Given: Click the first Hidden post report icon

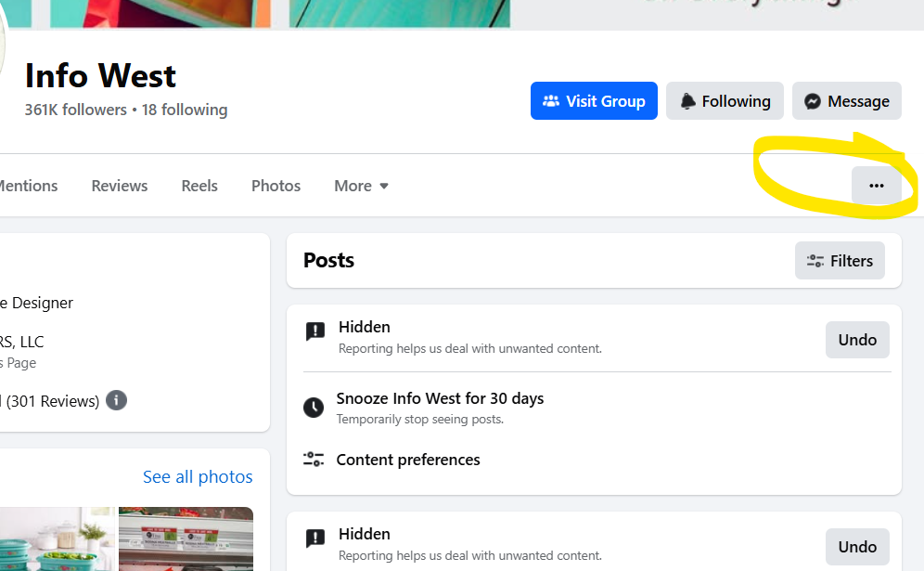Looking at the screenshot, I should click(x=315, y=332).
